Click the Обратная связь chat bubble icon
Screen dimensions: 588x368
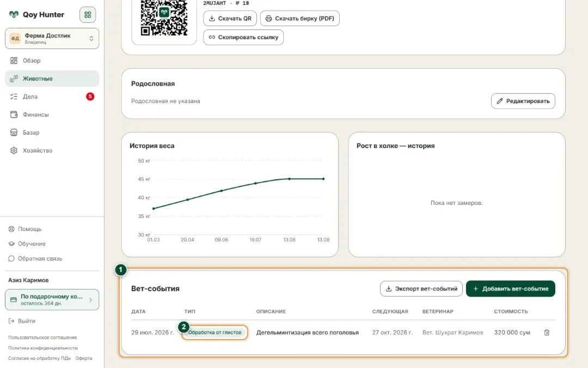[11, 258]
